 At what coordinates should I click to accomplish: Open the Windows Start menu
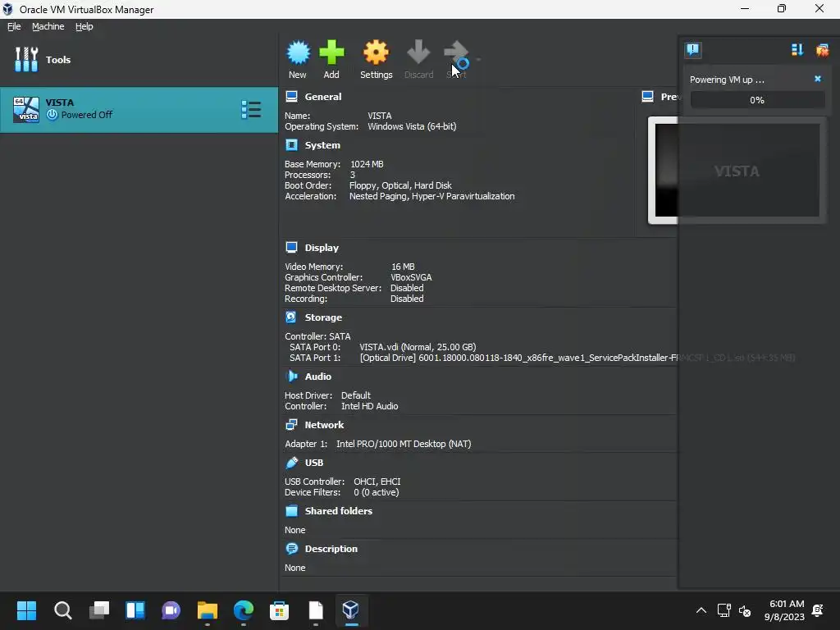pyautogui.click(x=26, y=610)
